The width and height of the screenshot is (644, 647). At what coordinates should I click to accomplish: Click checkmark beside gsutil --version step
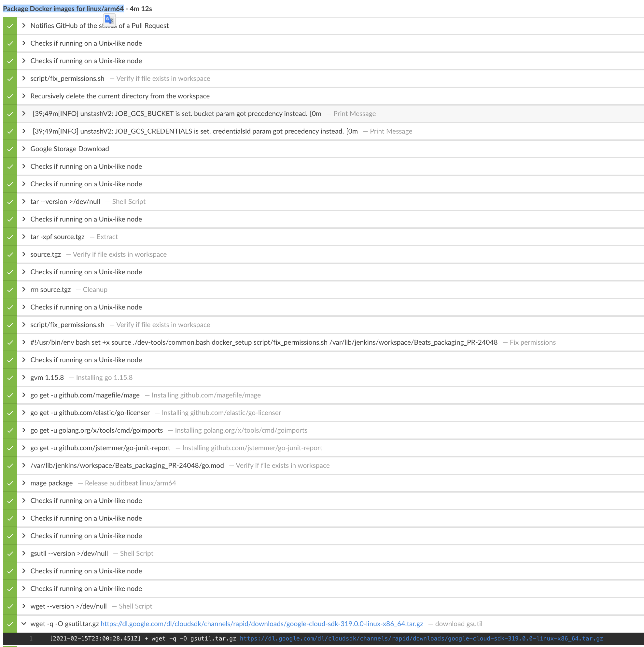click(10, 554)
